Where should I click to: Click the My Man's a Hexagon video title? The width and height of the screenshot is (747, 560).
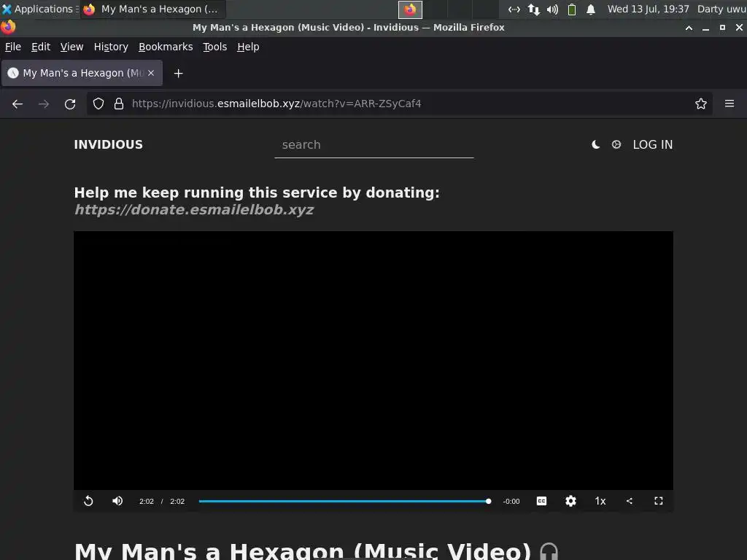pyautogui.click(x=303, y=551)
